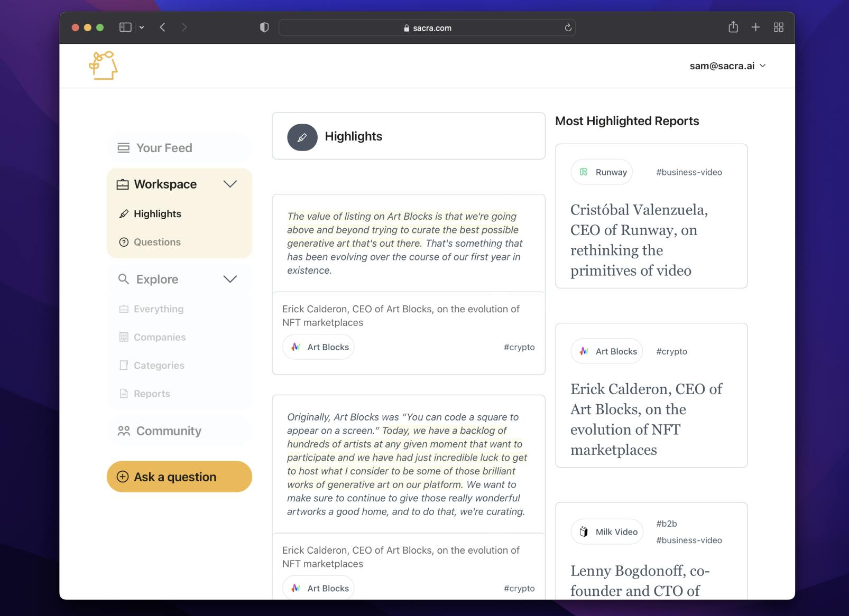
Task: Click the Workspace briefcase icon
Action: coord(123,184)
